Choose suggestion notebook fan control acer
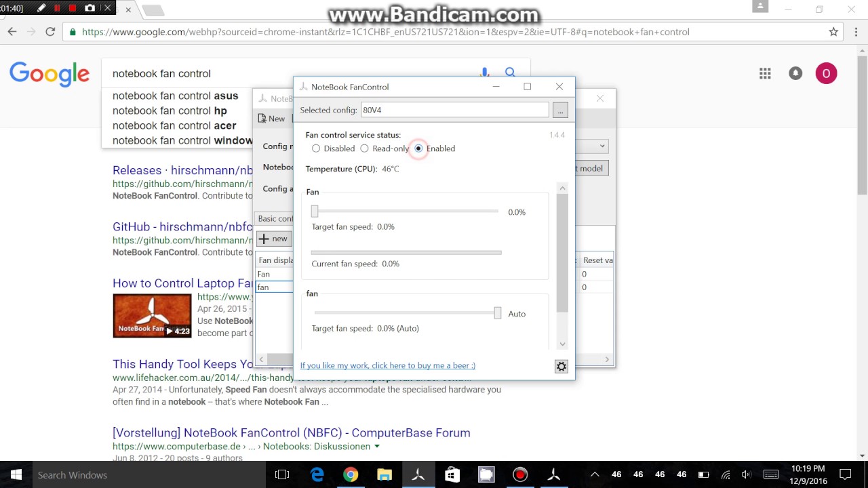The height and width of the screenshot is (488, 868). pos(174,125)
